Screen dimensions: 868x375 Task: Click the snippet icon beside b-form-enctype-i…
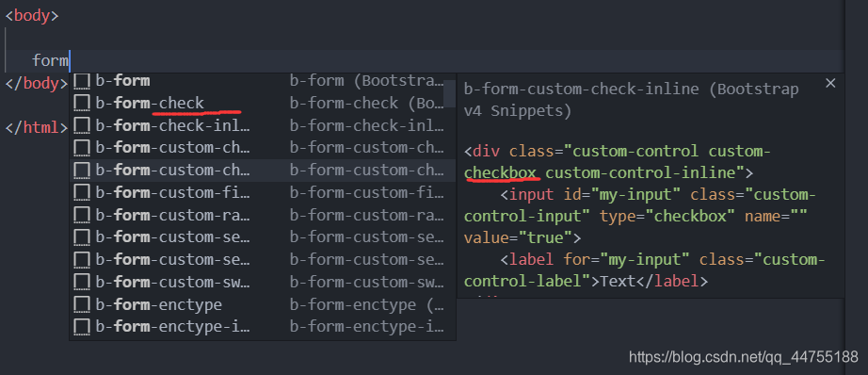[x=82, y=327]
